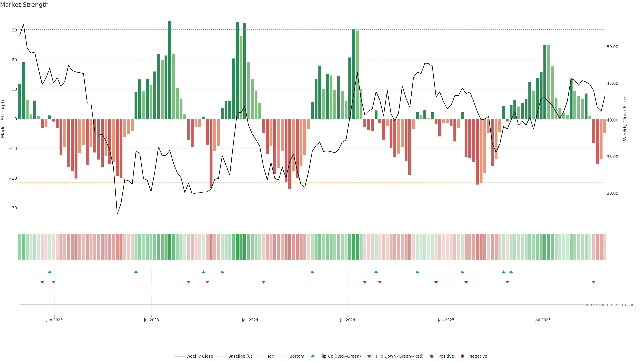Click the Positive green circle legend icon
Image resolution: width=644 pixels, height=362 pixels.
[432, 356]
